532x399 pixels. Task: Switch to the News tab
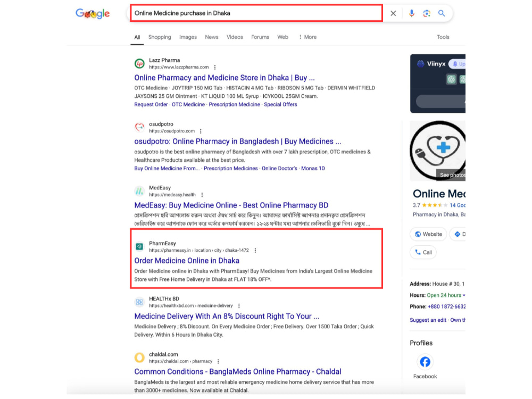click(x=211, y=37)
